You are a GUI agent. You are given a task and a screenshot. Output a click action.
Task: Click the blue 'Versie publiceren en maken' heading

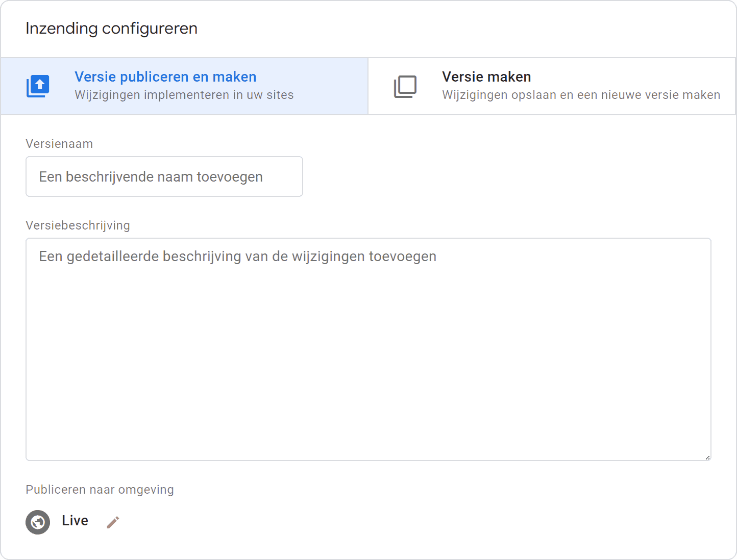165,77
